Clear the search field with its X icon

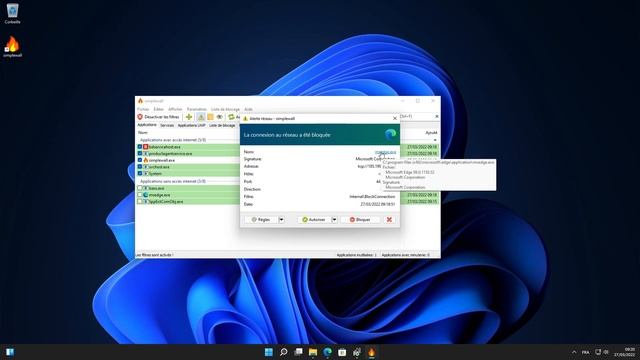[x=437, y=116]
